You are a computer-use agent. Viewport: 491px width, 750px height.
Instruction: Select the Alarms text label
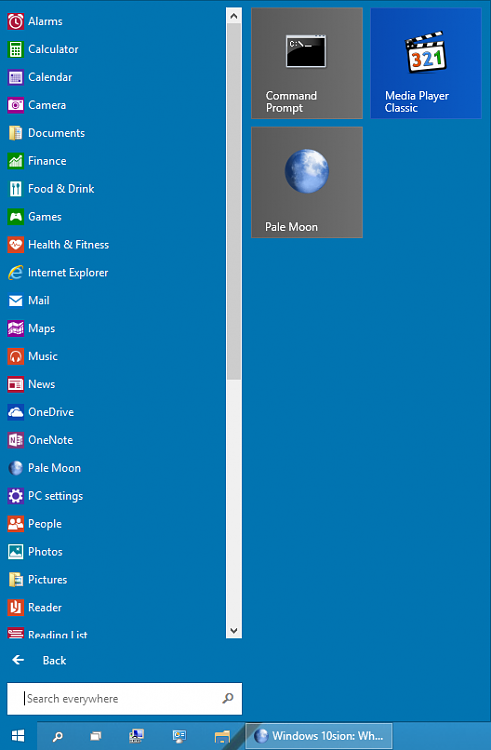click(x=45, y=21)
